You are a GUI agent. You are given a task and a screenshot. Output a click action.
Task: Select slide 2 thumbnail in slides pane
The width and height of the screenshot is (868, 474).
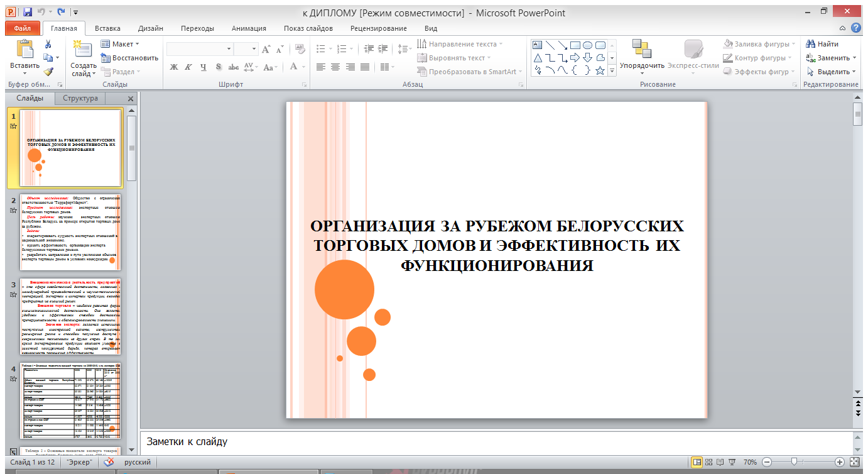coord(71,232)
